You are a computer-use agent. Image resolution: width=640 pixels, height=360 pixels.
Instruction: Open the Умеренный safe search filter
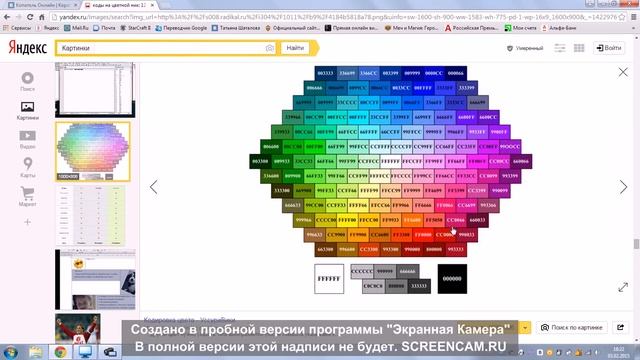coord(525,48)
